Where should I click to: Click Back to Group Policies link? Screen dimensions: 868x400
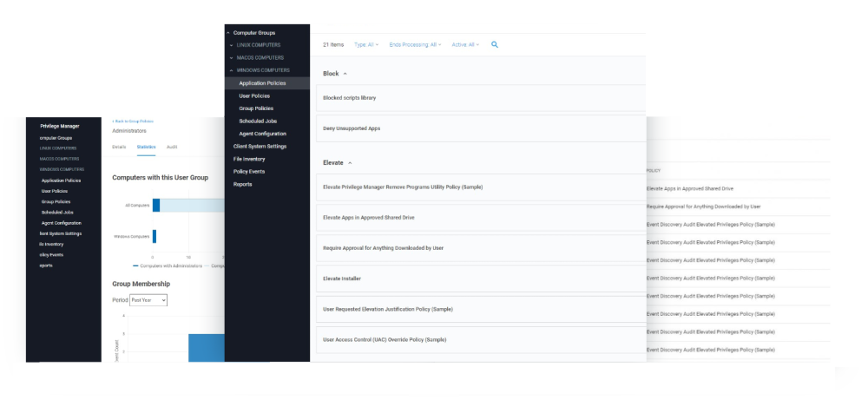click(133, 121)
